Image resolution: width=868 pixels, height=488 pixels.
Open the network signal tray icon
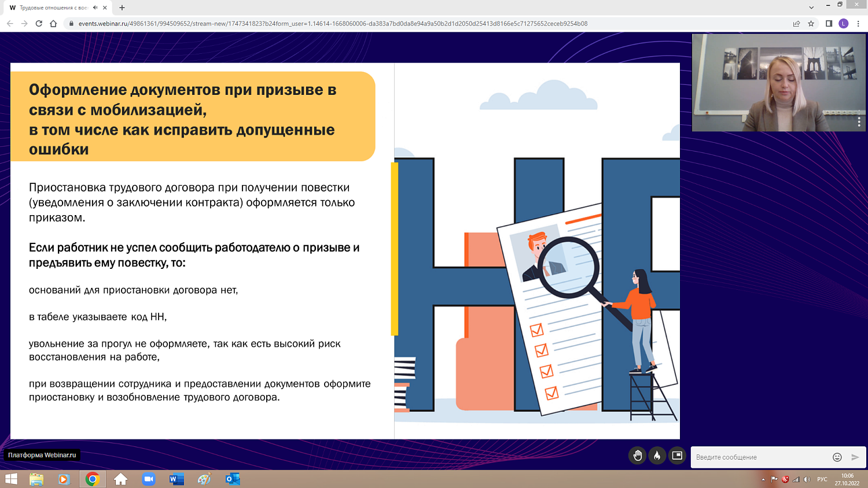[796, 479]
